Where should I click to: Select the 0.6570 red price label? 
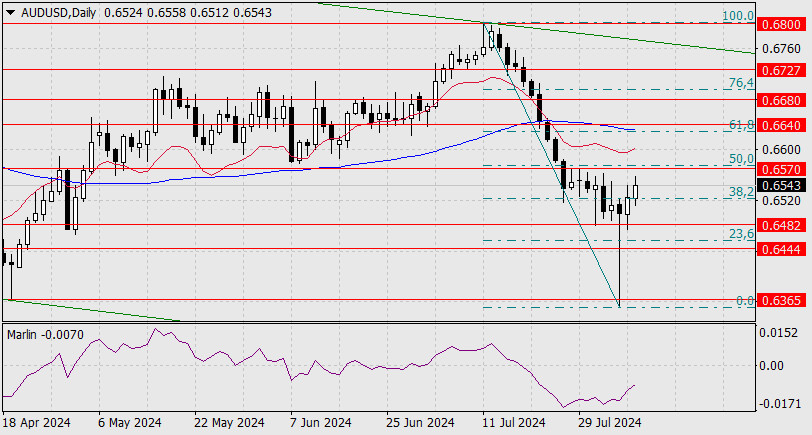tap(782, 169)
